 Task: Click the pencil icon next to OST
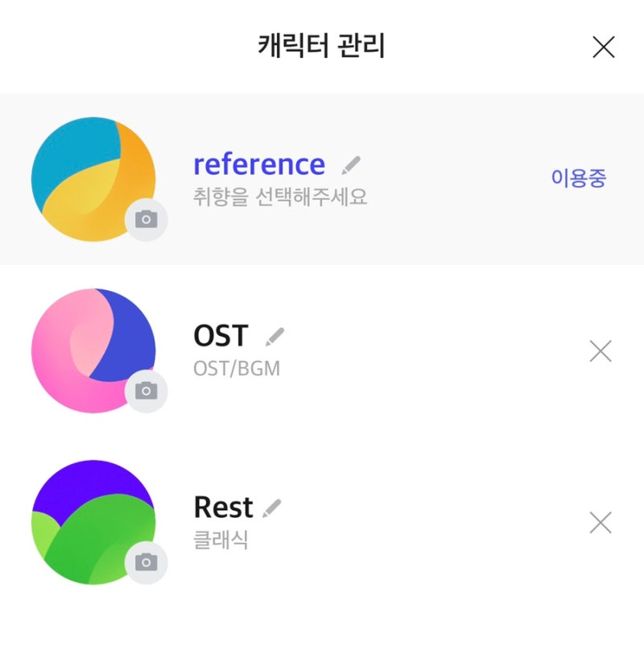[x=275, y=337]
